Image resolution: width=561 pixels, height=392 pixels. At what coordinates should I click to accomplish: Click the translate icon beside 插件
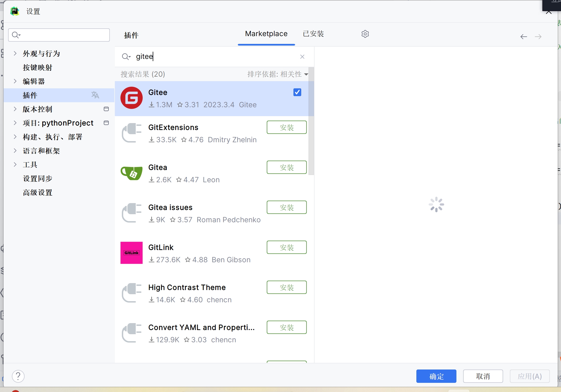click(95, 95)
